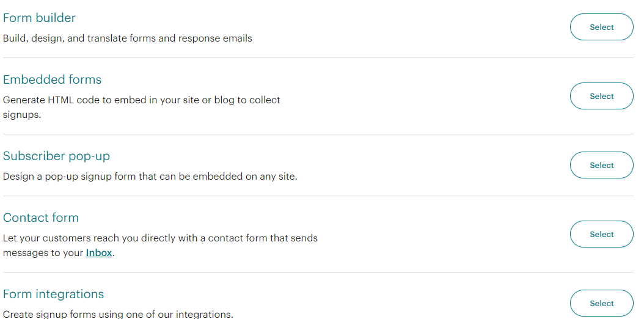Screen dimensions: 644x319
Task: Open the Contact form heading link
Action: [x=40, y=218]
